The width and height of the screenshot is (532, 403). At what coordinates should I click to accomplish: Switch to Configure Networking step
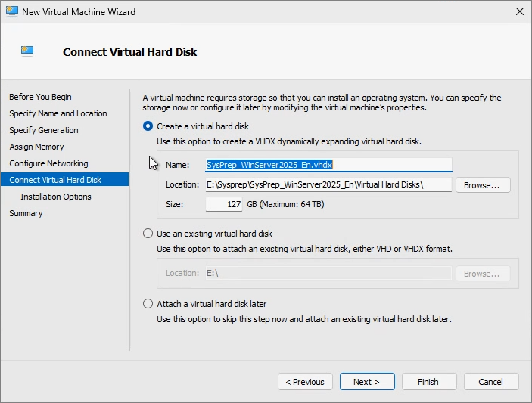pyautogui.click(x=49, y=163)
